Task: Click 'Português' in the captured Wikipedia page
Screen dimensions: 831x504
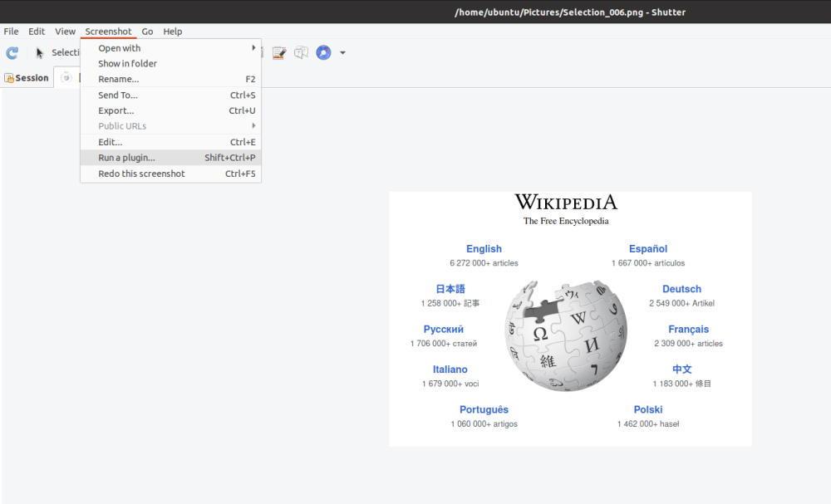Action: [484, 410]
